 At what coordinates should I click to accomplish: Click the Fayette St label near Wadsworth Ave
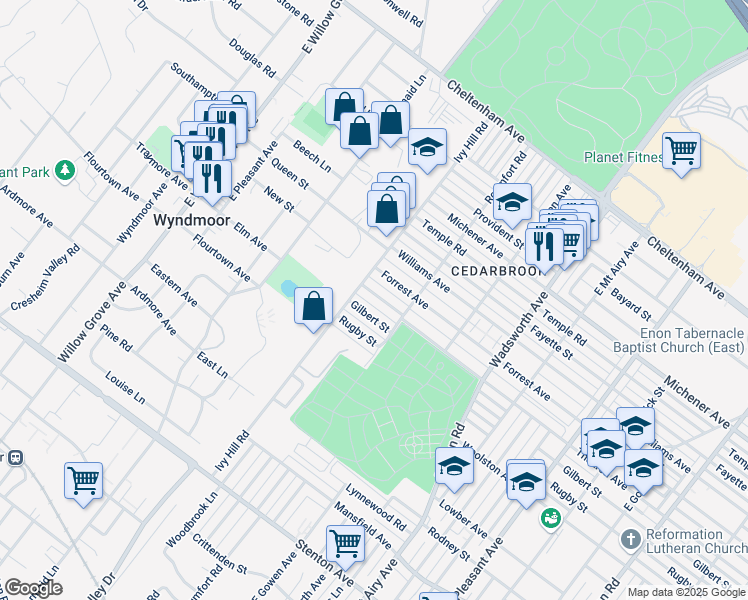(x=552, y=342)
